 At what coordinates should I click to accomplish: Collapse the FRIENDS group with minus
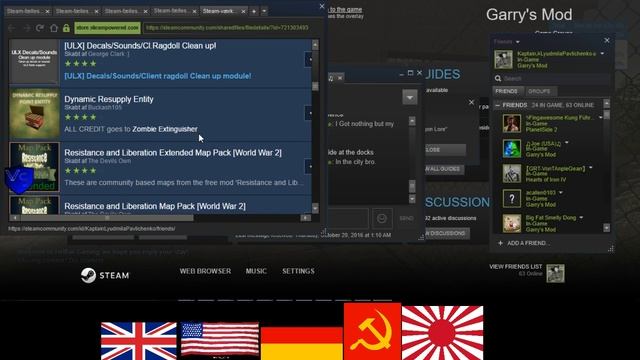tap(497, 105)
